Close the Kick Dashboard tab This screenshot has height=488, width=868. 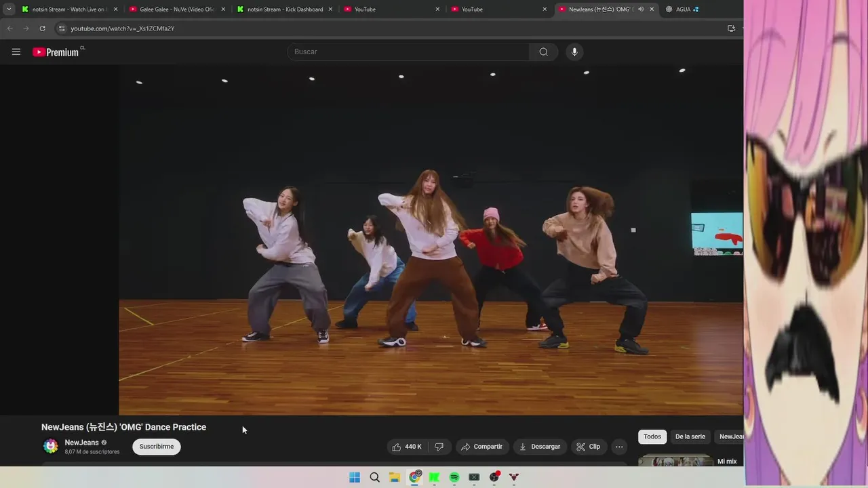pyautogui.click(x=330, y=9)
